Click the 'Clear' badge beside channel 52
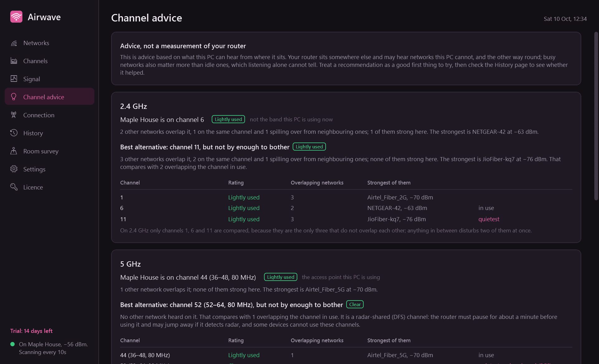Viewport: 599px width, 364px height. point(355,305)
